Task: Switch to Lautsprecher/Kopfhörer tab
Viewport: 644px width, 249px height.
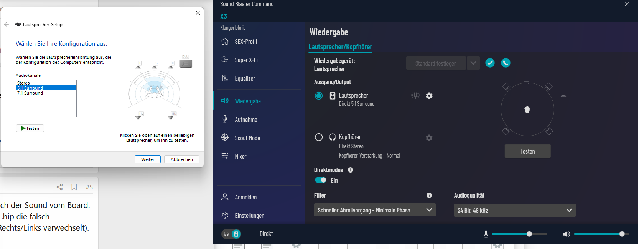Action: coord(340,47)
